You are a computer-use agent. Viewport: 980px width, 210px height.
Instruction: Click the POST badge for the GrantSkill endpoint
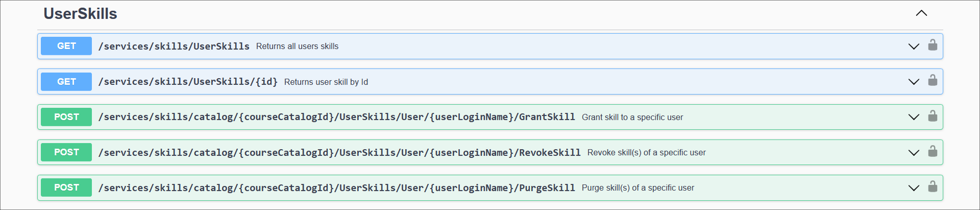[x=66, y=117]
